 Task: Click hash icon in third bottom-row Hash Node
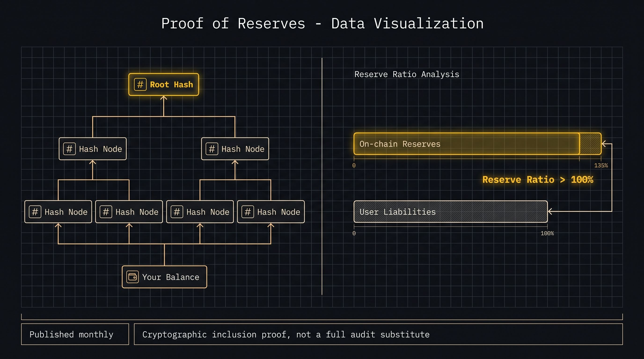point(177,212)
